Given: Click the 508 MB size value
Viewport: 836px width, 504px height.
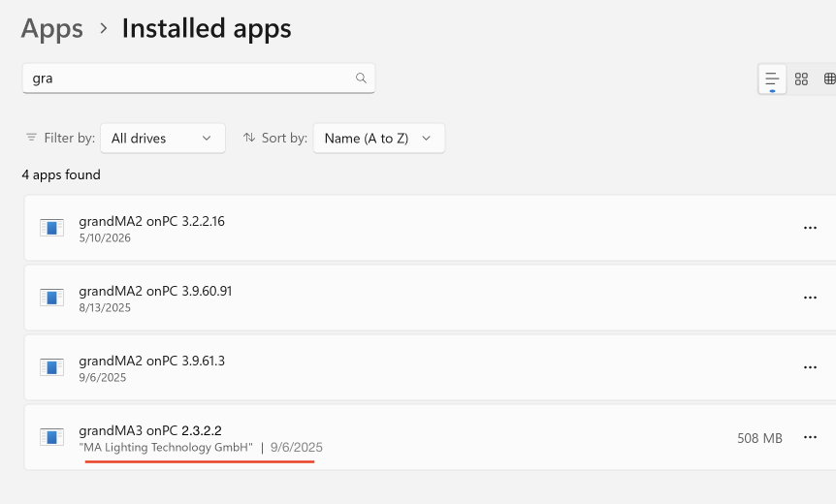Looking at the screenshot, I should pos(759,438).
